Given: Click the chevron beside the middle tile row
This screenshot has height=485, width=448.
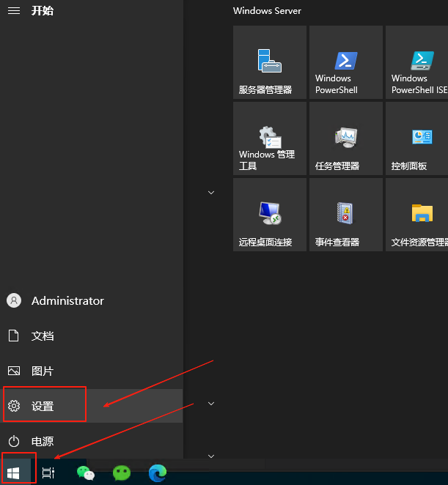Looking at the screenshot, I should tap(211, 193).
